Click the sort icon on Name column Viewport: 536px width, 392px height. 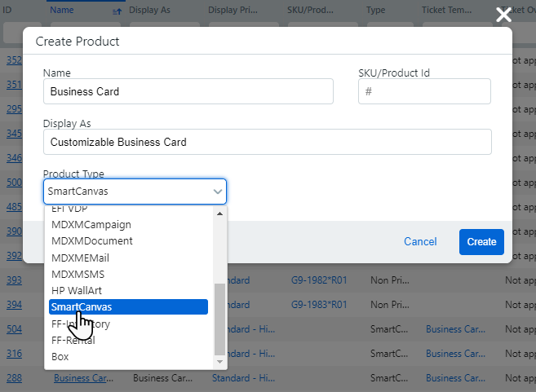click(115, 11)
